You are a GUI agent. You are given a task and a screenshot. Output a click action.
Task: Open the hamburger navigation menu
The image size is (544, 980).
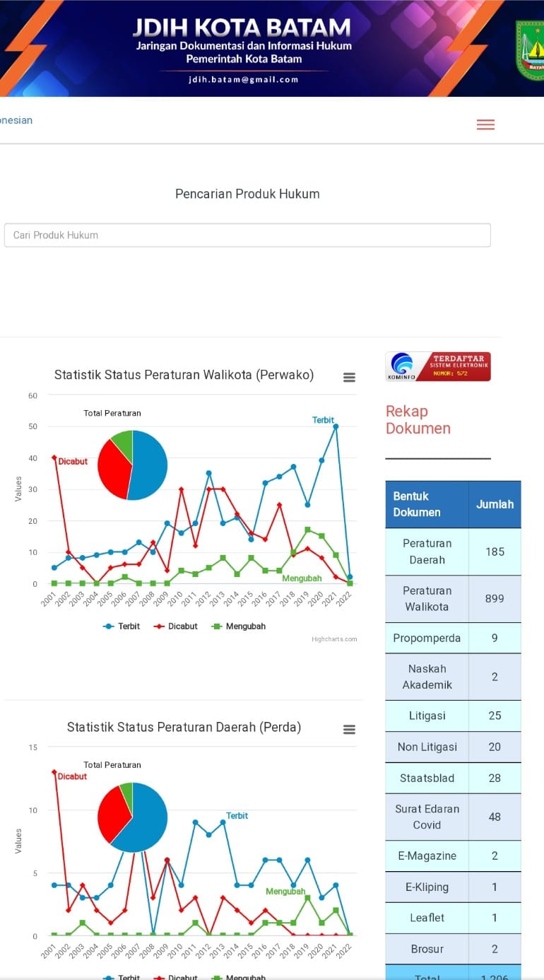click(x=485, y=124)
